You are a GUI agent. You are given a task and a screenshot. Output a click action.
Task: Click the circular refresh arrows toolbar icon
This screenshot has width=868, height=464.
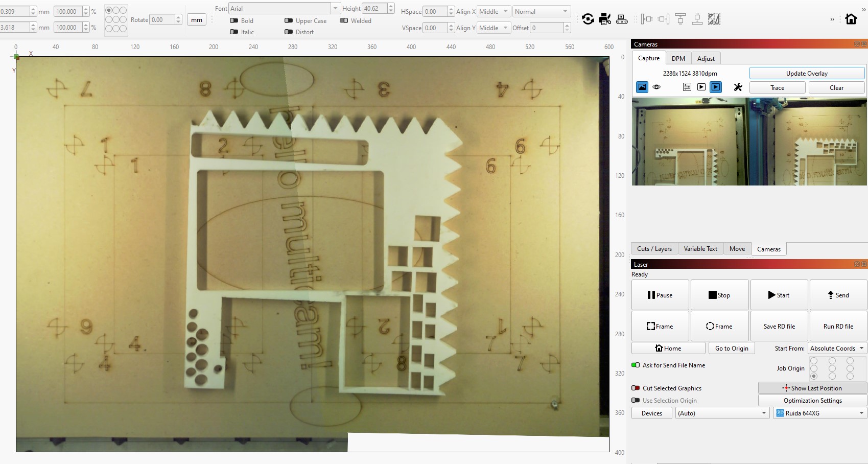588,19
